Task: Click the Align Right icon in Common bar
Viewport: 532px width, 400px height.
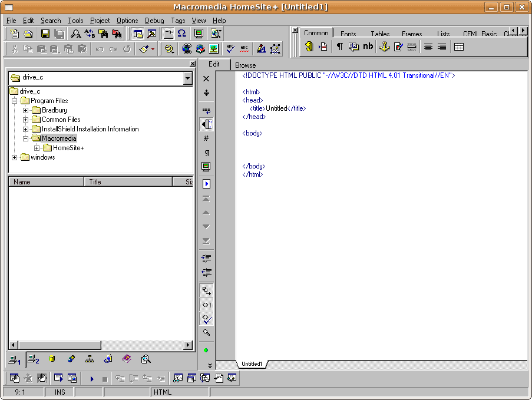Action: [x=442, y=47]
